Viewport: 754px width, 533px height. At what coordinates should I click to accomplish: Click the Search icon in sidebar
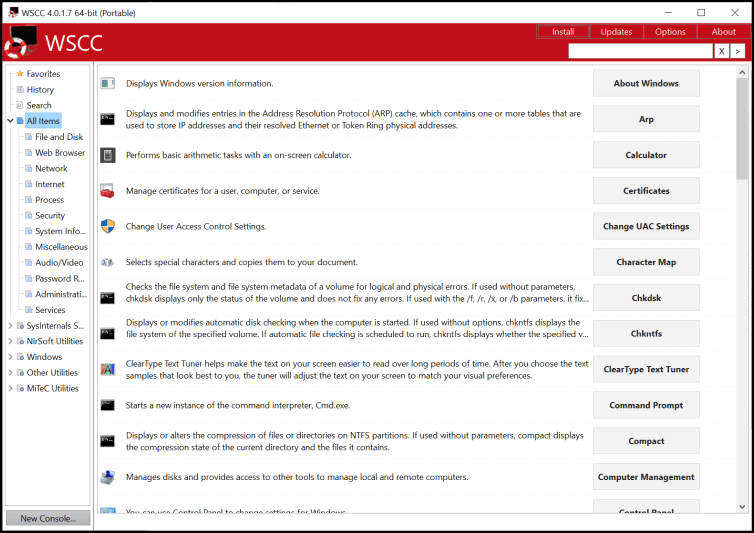(x=20, y=105)
